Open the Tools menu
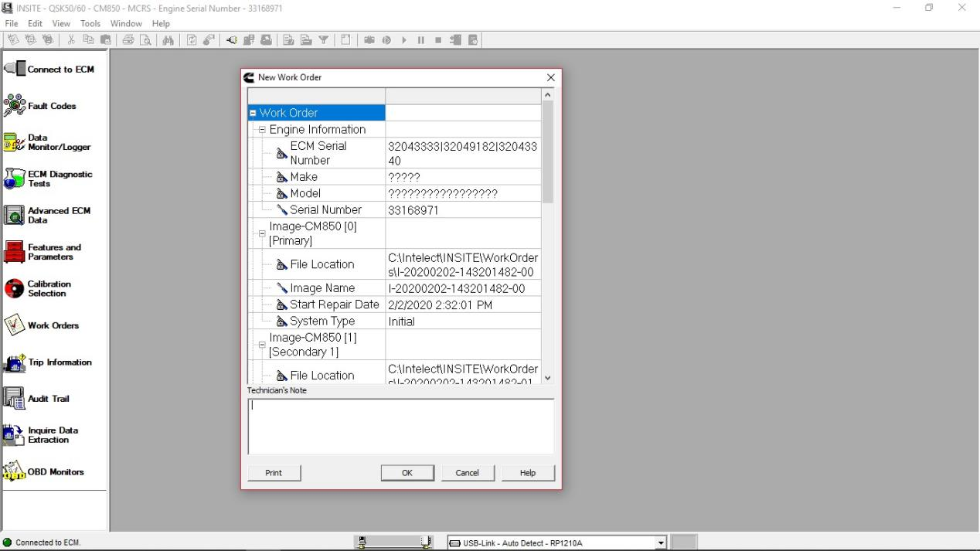Viewport: 980px width, 551px height. (90, 24)
